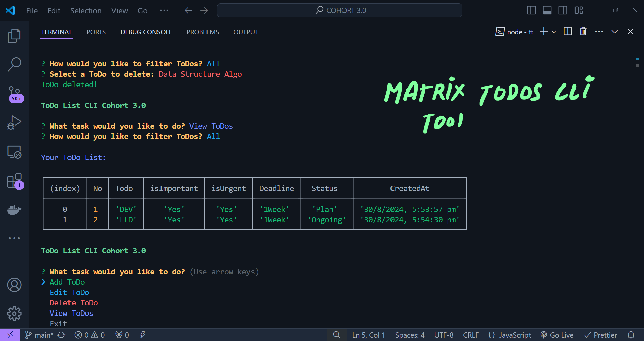Screen dimensions: 644x341
Task: Switch to the OUTPUT tab
Action: click(246, 32)
